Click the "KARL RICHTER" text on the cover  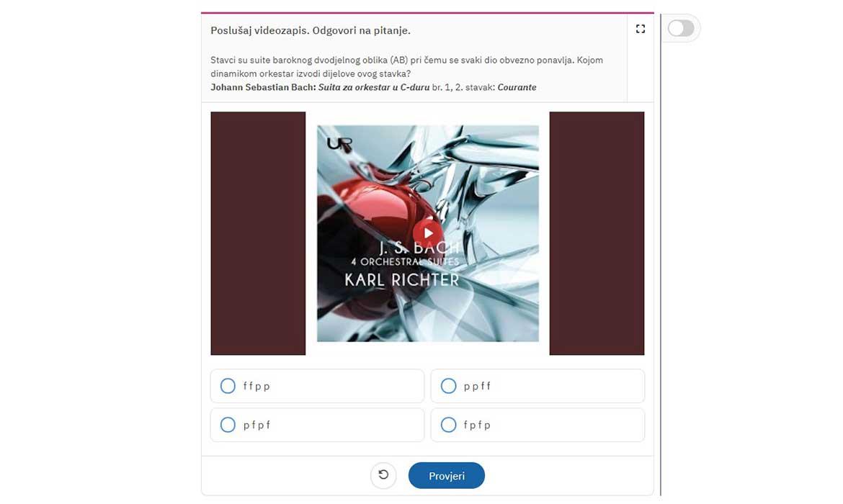point(401,280)
